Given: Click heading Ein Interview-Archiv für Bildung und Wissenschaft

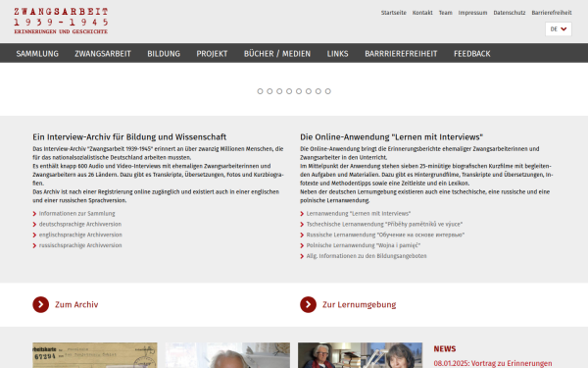Looking at the screenshot, I should click(129, 137).
